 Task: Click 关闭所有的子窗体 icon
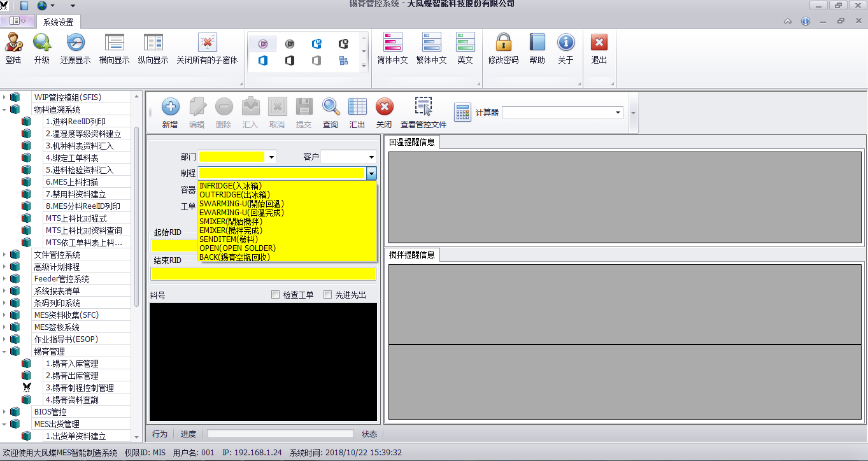coord(207,43)
